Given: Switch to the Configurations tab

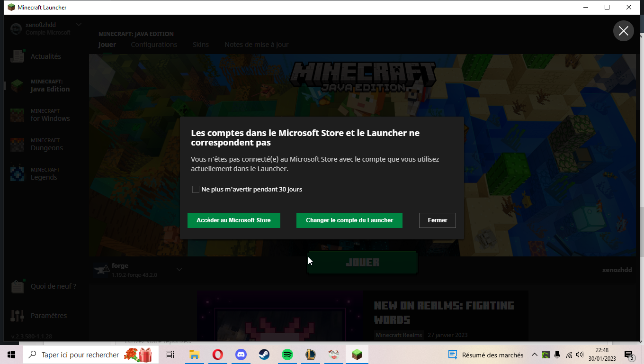Looking at the screenshot, I should pyautogui.click(x=154, y=45).
